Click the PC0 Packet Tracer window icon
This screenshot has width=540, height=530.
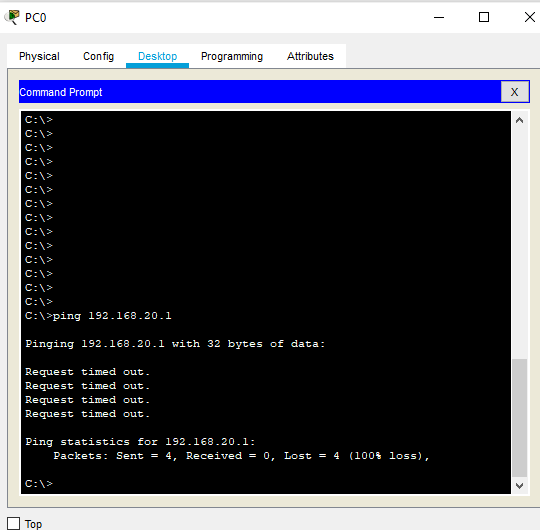tap(12, 17)
